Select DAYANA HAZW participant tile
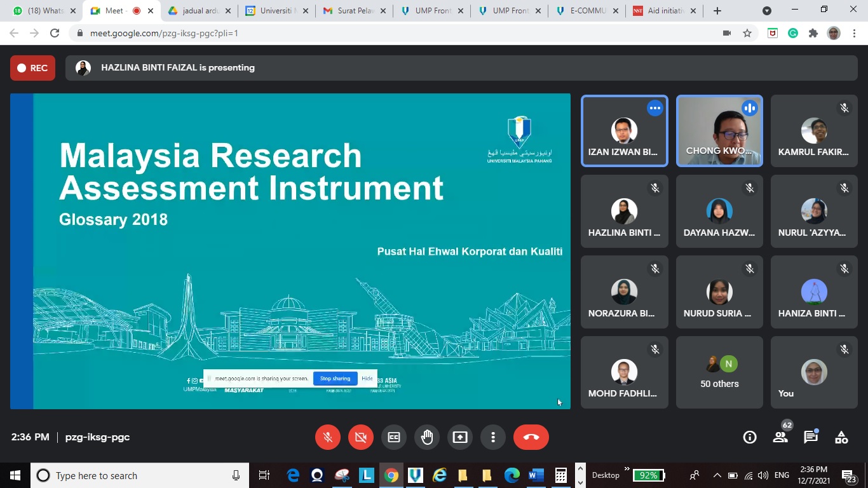Viewport: 868px width, 488px height. click(x=719, y=212)
